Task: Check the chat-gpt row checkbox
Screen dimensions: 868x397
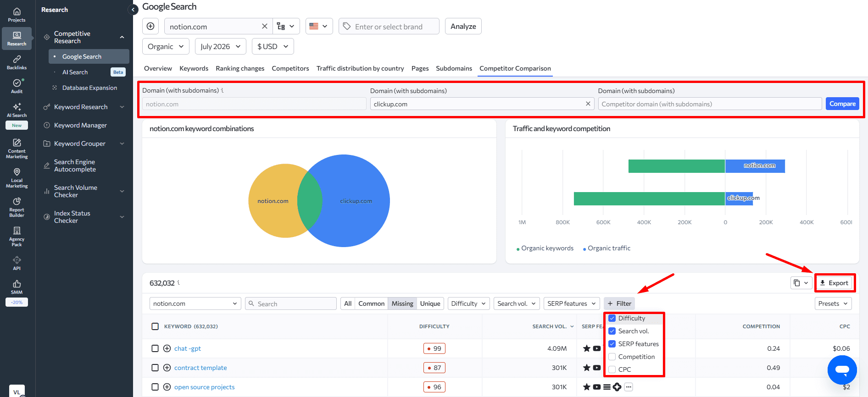Action: pos(155,348)
